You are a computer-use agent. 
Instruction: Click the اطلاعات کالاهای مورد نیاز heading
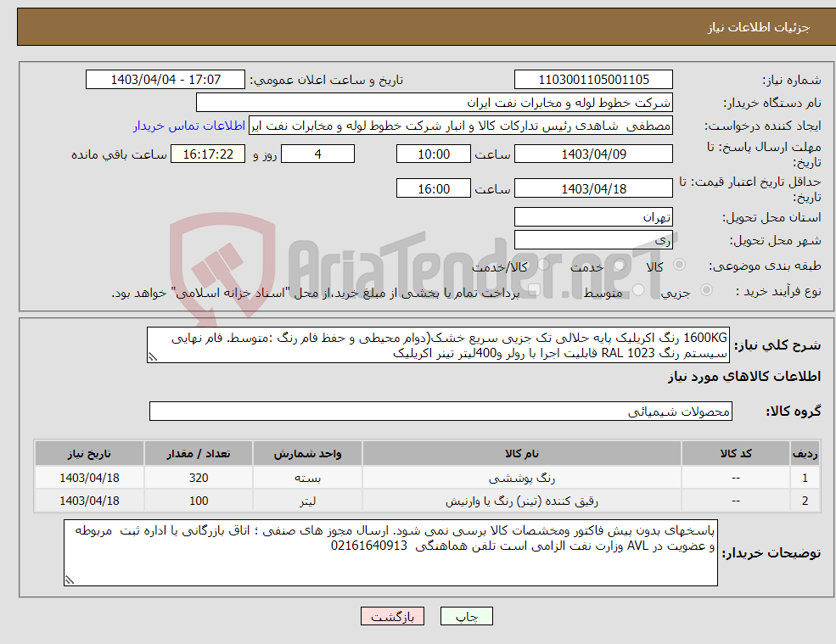[x=744, y=377]
